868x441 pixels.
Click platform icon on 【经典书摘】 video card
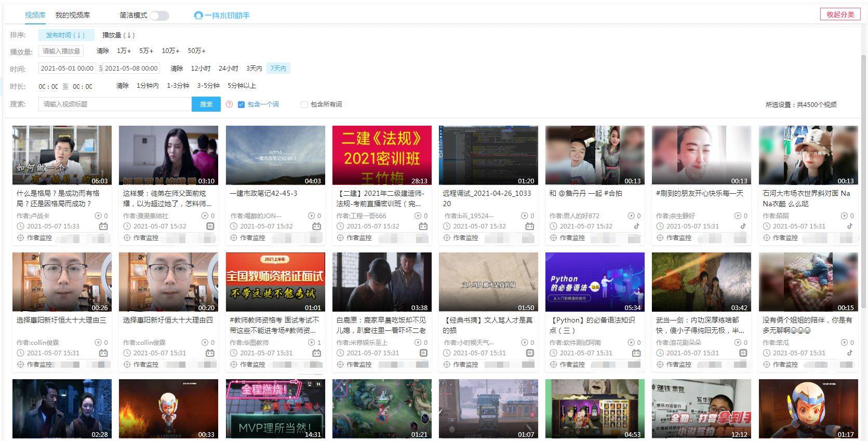[530, 353]
